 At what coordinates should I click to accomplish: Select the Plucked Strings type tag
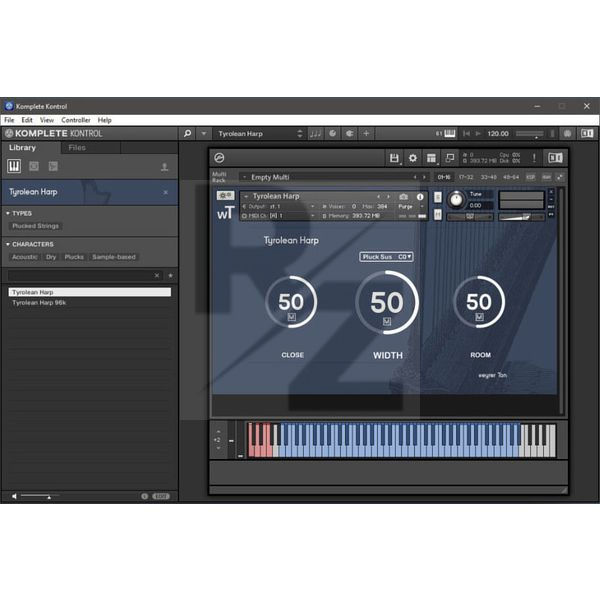click(35, 226)
